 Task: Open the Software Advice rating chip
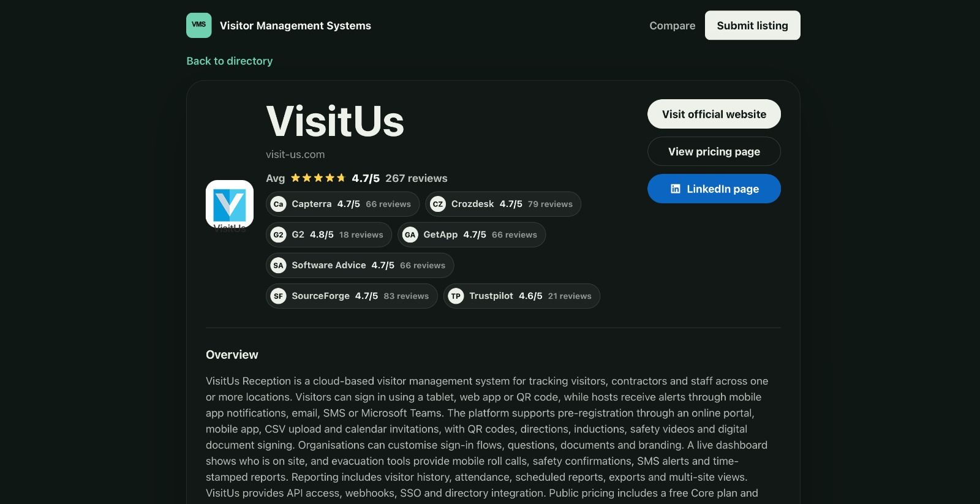coord(360,265)
